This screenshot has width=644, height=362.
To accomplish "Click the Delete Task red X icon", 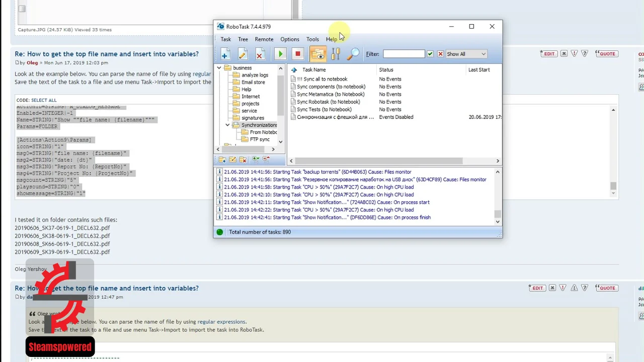I will (x=260, y=54).
